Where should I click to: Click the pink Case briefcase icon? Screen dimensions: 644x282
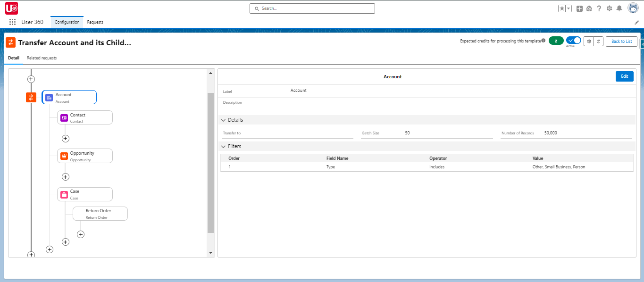click(64, 194)
